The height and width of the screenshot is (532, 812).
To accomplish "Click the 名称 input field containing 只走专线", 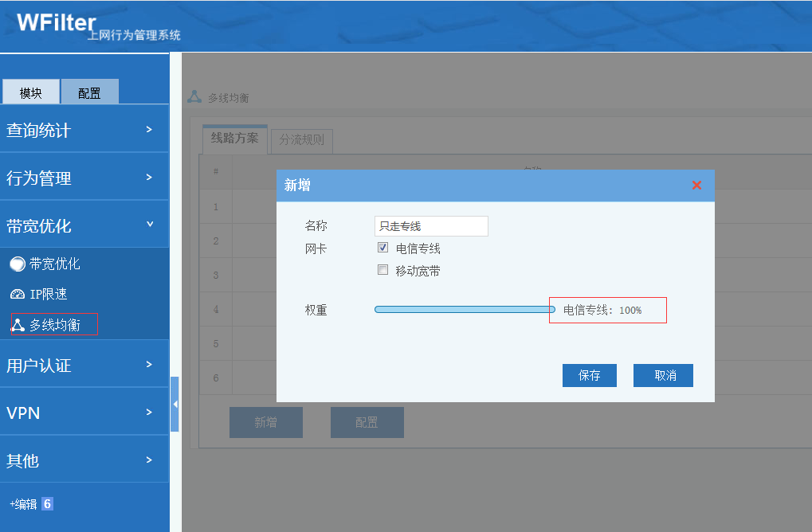I will (430, 226).
